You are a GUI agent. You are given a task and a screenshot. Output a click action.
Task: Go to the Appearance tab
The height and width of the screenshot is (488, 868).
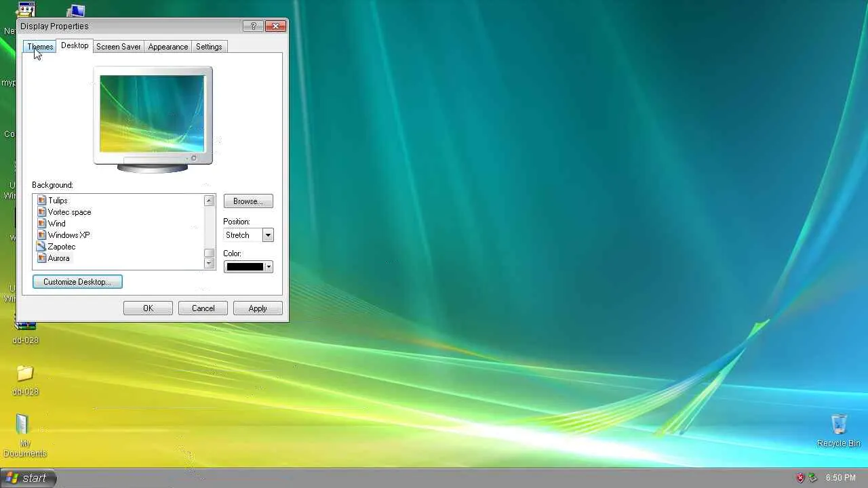168,47
